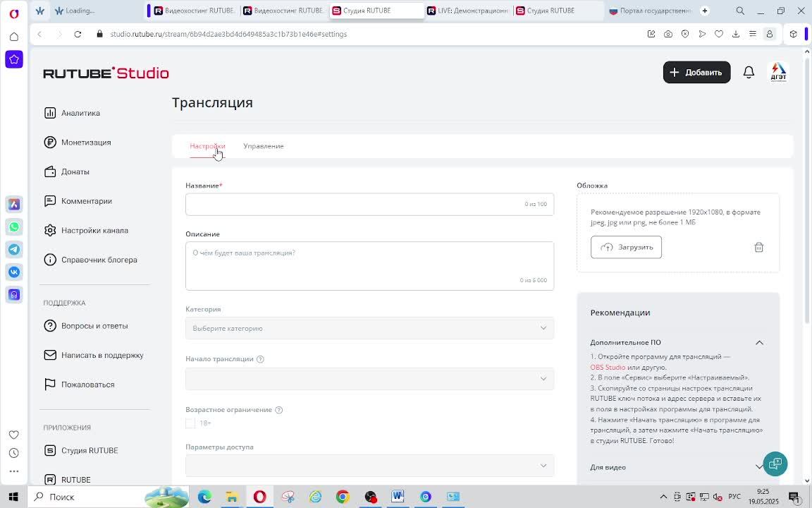Click Пожаловаться in sidebar
The width and height of the screenshot is (812, 508).
coord(79,385)
